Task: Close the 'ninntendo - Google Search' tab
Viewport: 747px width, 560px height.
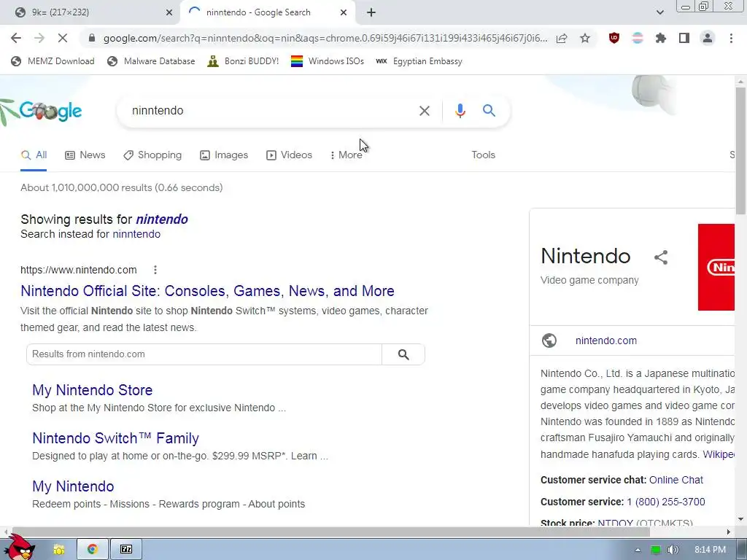Action: point(344,12)
